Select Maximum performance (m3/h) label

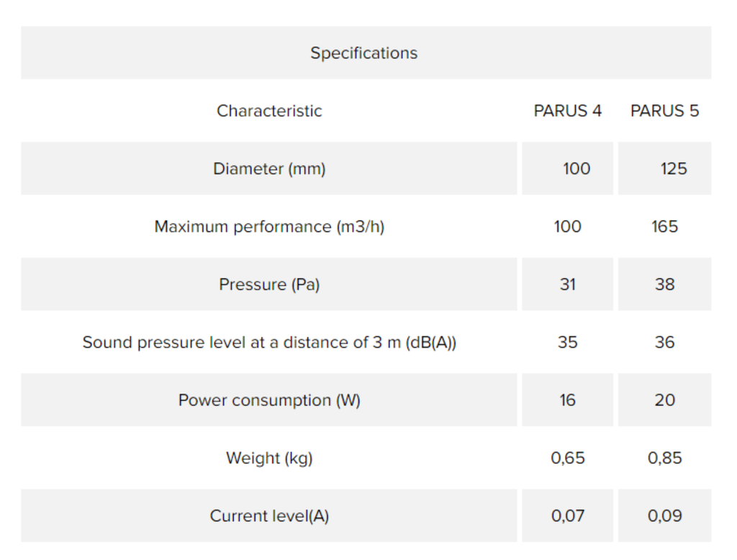(x=269, y=226)
